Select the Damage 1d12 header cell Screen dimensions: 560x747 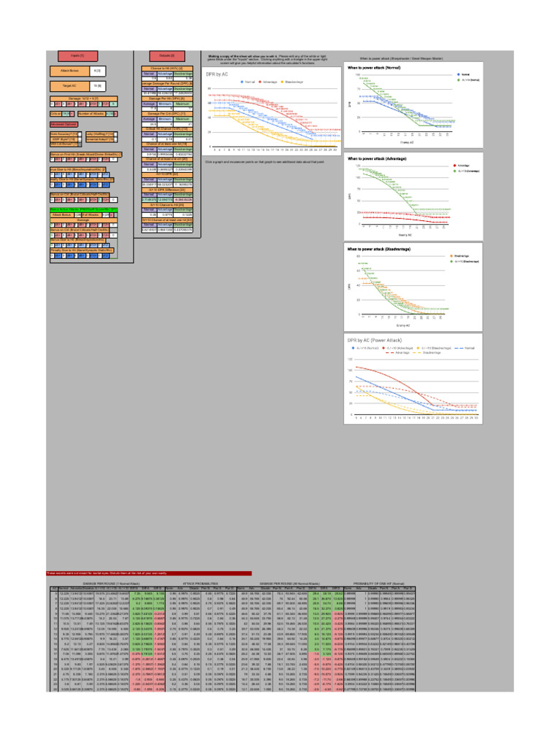click(x=84, y=98)
